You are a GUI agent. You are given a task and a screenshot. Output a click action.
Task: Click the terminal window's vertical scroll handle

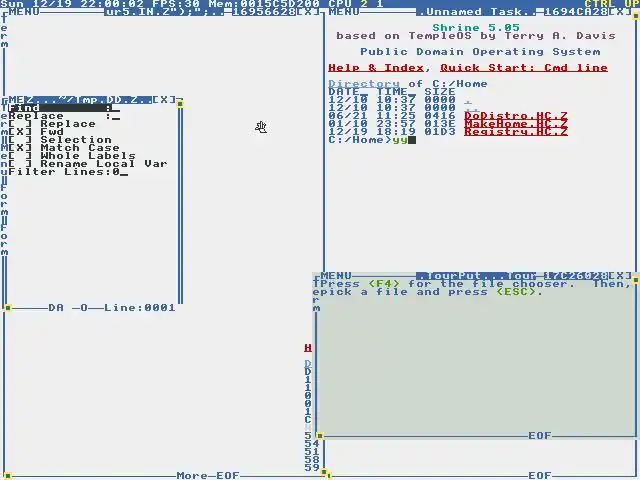click(636, 16)
